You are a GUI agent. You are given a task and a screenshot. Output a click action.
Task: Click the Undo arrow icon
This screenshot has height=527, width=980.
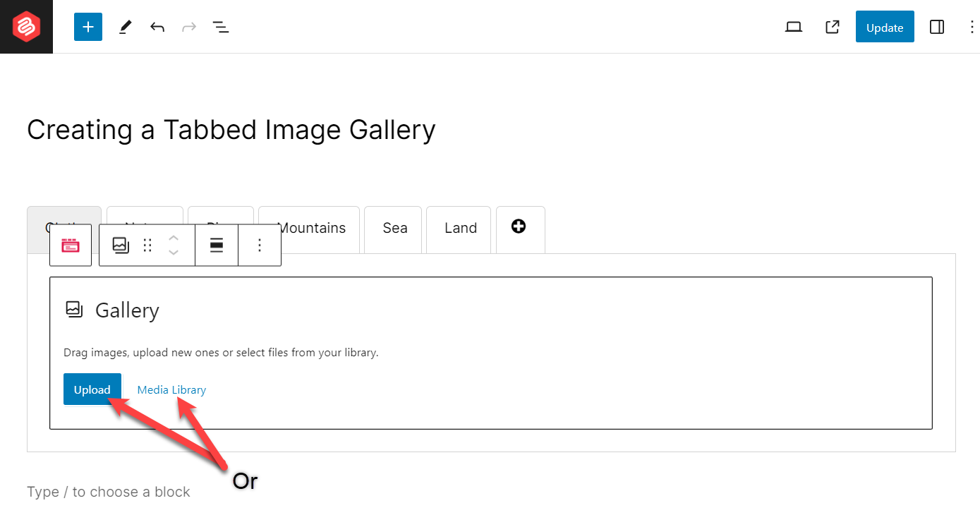point(157,26)
